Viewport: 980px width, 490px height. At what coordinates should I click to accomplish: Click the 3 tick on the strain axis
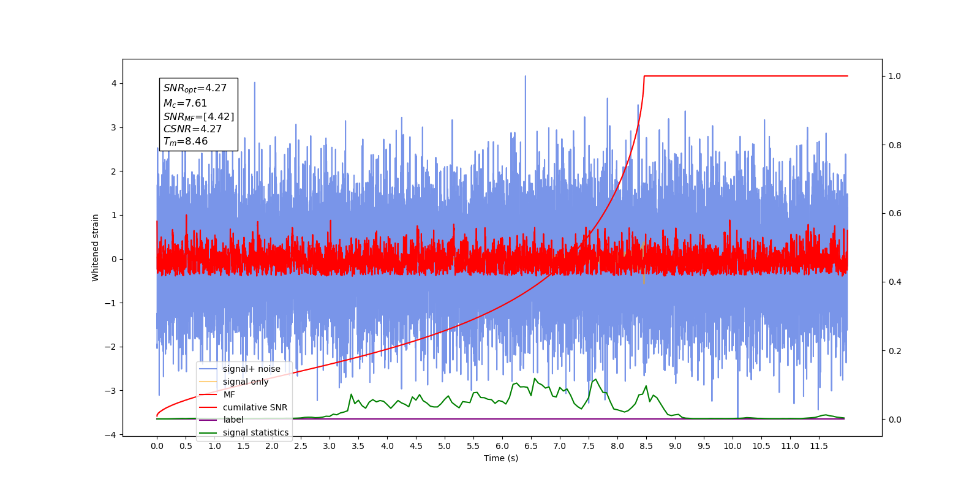coord(114,127)
